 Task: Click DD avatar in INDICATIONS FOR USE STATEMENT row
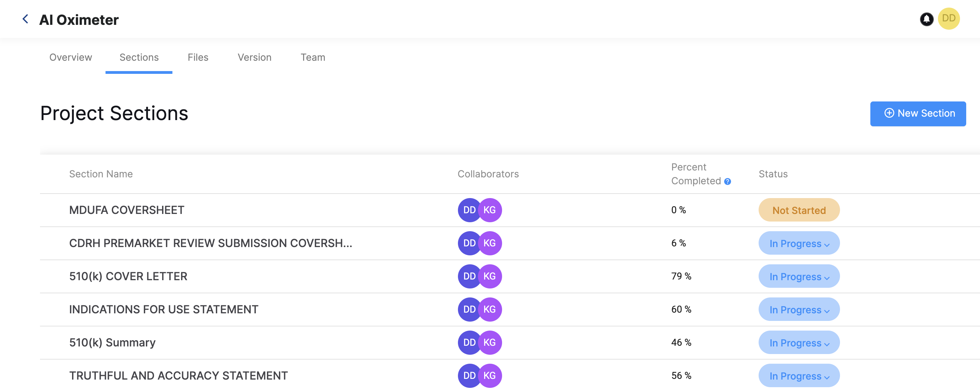click(x=469, y=310)
